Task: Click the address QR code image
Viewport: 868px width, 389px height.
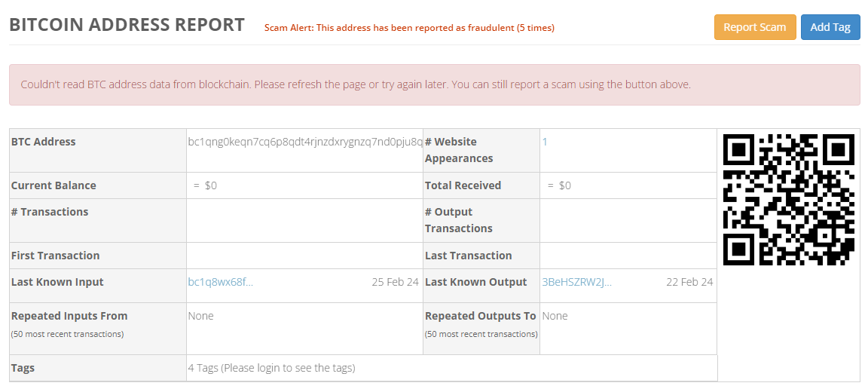Action: 789,200
